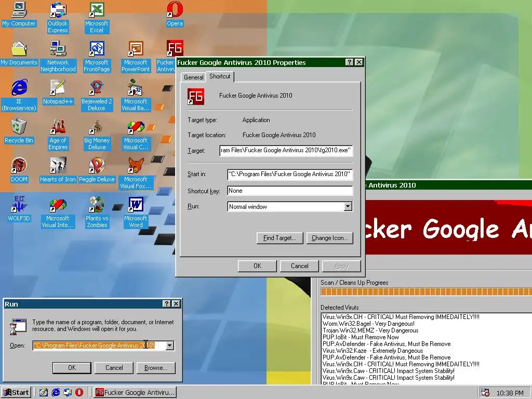Expand the Run dropdown showing Normal window

pos(348,207)
